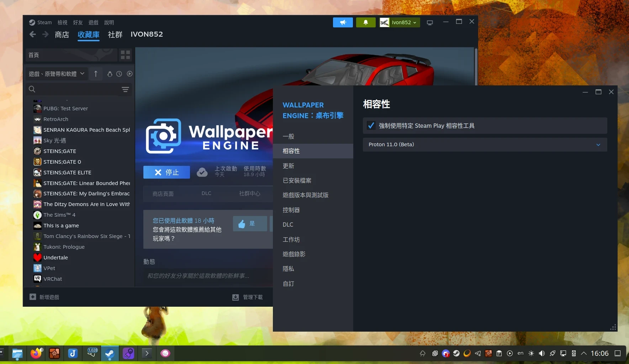
Task: Open the library advanced filter options
Action: pyautogui.click(x=125, y=89)
